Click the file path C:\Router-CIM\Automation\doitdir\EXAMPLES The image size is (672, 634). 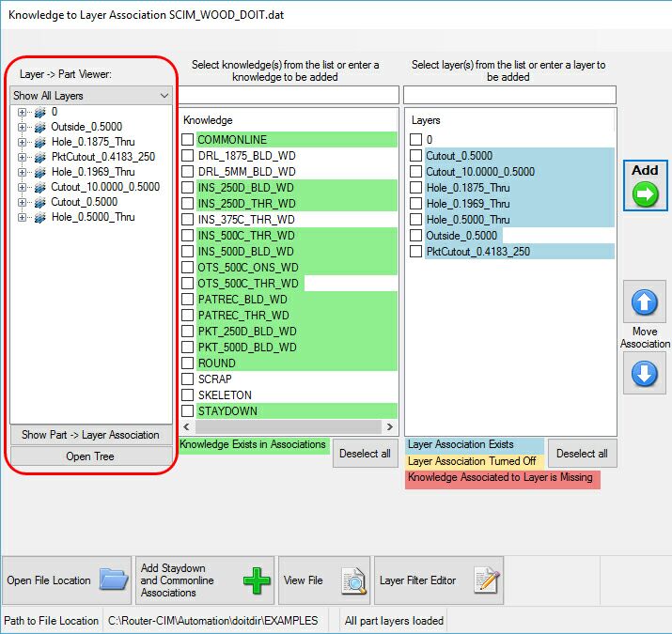pos(213,621)
